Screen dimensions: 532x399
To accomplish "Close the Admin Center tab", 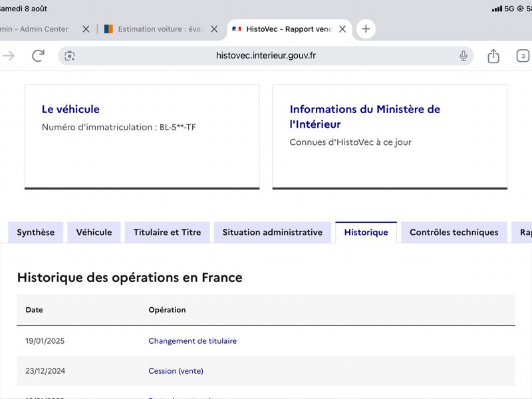I will coord(86,29).
